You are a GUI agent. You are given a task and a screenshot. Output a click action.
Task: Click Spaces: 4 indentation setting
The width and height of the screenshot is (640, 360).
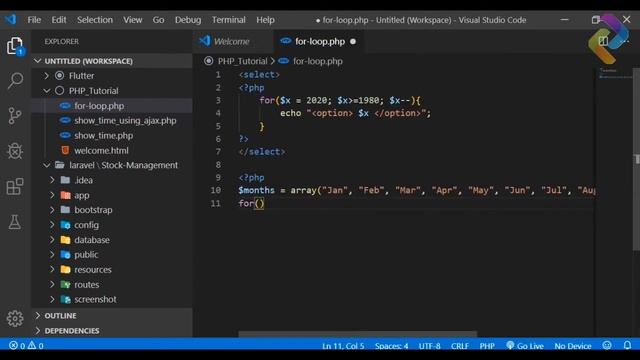391,346
